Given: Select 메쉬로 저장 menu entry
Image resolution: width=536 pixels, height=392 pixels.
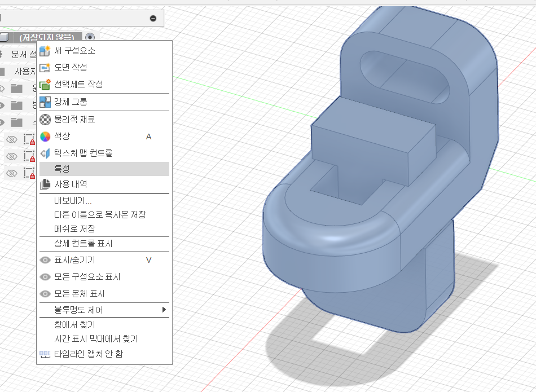Looking at the screenshot, I should 104,228.
